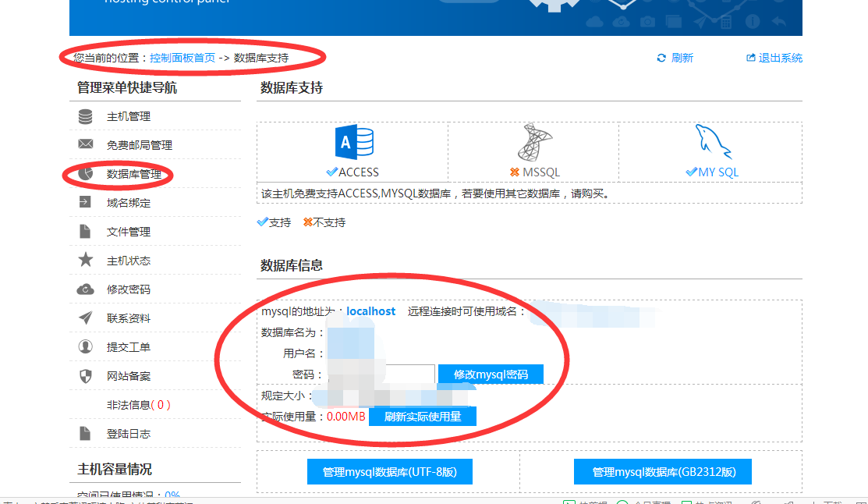Open 登陆日志 in the sidebar menu
The image size is (868, 504).
[129, 434]
